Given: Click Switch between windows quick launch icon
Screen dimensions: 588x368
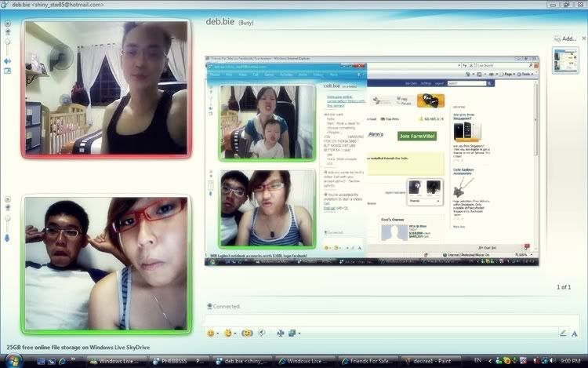Looking at the screenshot, I should tap(52, 361).
